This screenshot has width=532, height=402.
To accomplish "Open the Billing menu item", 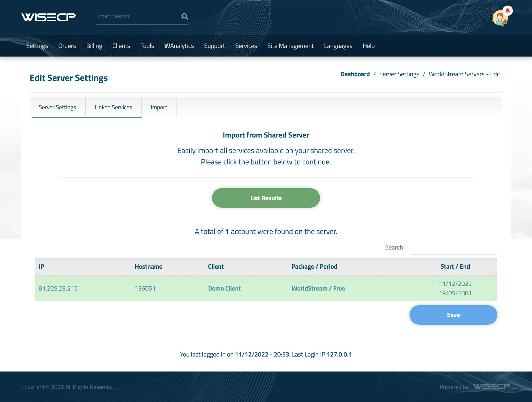I will pyautogui.click(x=94, y=45).
